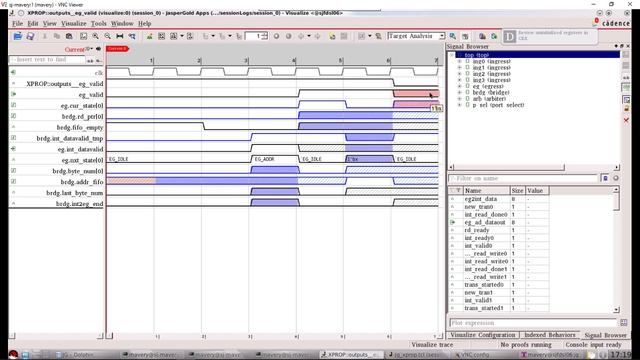Click the cycle number stepper arrows
The image size is (640, 360).
tap(265, 36)
